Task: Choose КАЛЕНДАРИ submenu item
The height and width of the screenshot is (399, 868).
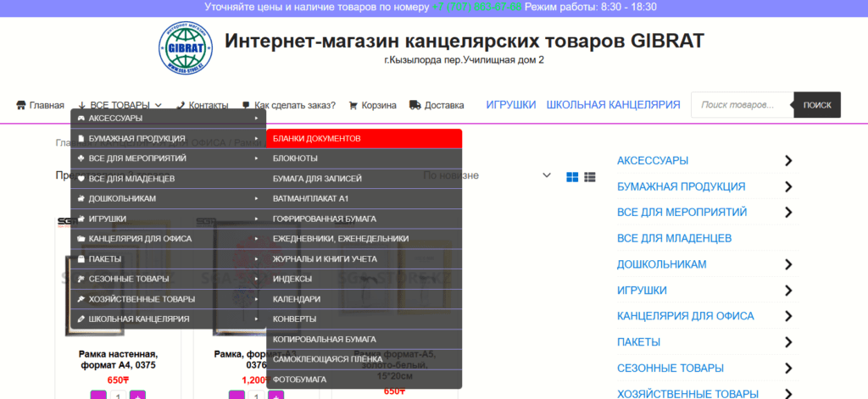Action: (364, 299)
